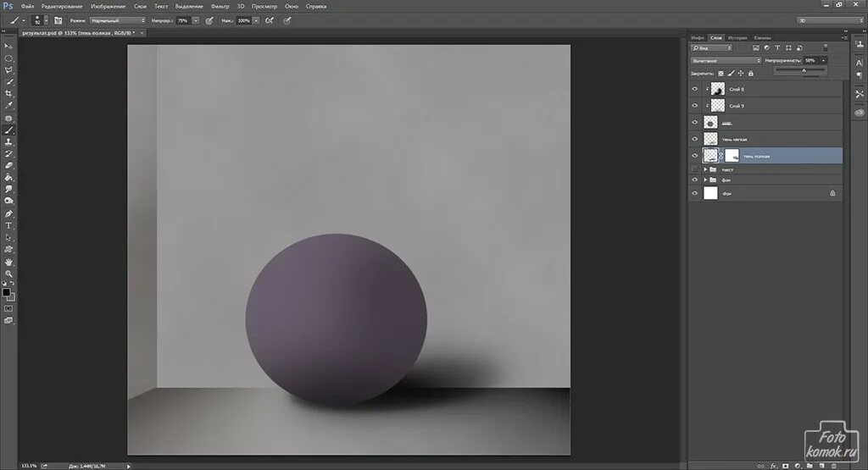Select the Brush tool in toolbox

pyautogui.click(x=8, y=130)
